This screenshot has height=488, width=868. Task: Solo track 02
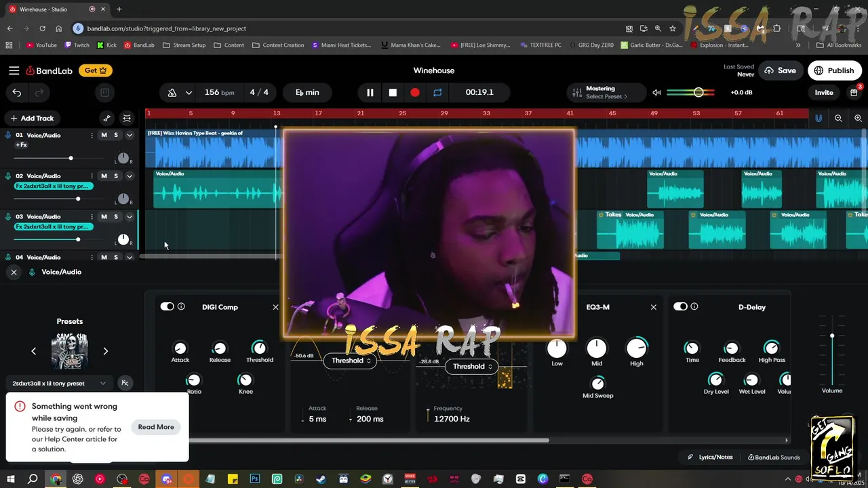[116, 176]
